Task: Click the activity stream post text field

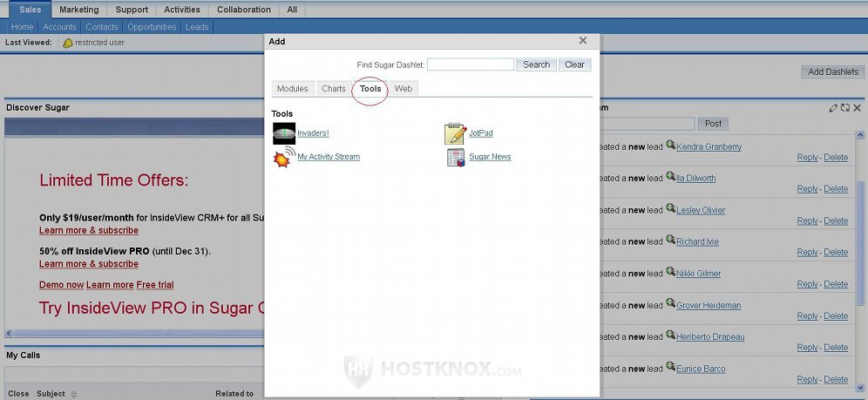Action: coord(647,124)
